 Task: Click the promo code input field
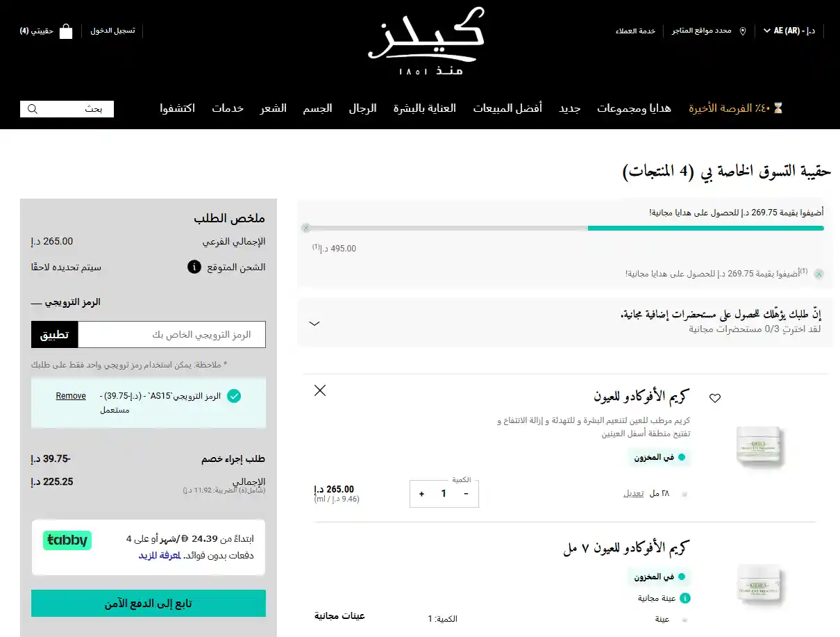171,335
